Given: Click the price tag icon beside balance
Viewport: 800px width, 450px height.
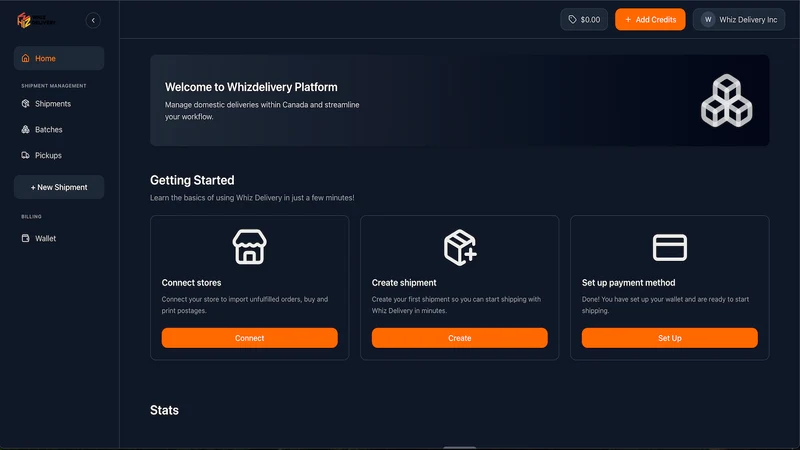Looking at the screenshot, I should tap(572, 19).
